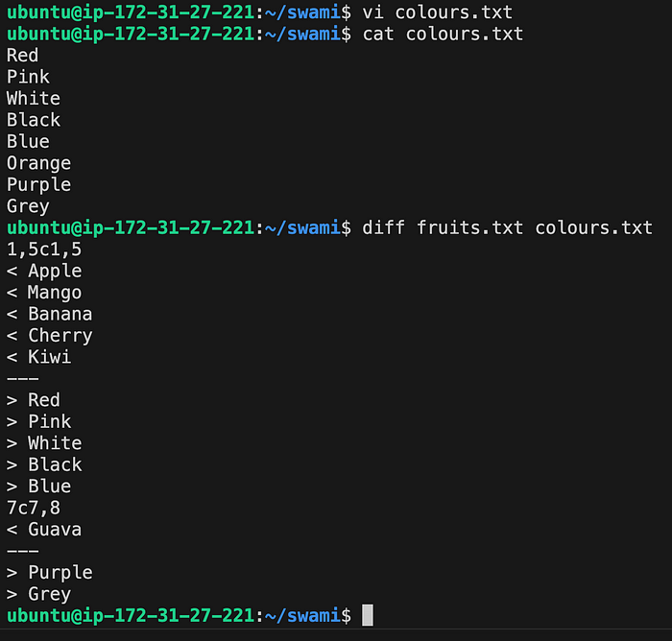Click the first '---' diff separator

tap(22, 378)
